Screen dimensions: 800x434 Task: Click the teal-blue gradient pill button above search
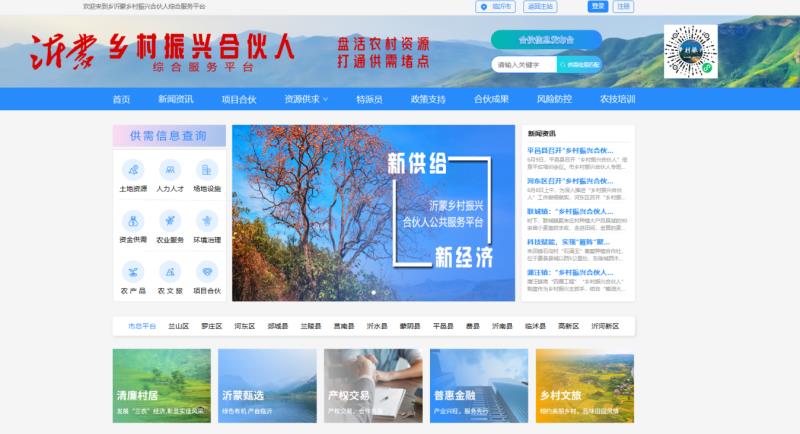(546, 40)
